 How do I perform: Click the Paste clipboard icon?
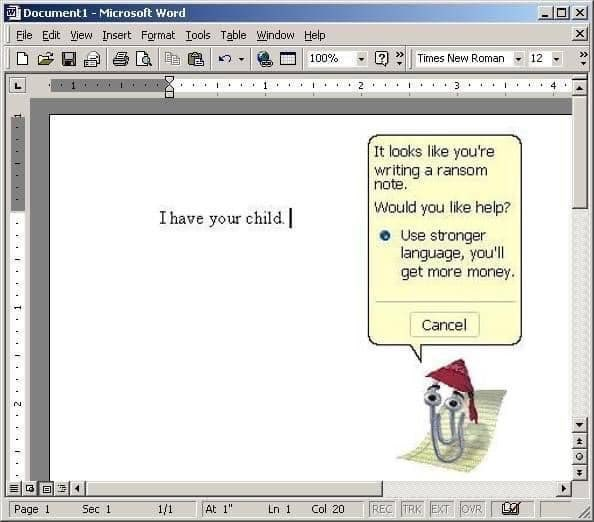click(x=196, y=59)
